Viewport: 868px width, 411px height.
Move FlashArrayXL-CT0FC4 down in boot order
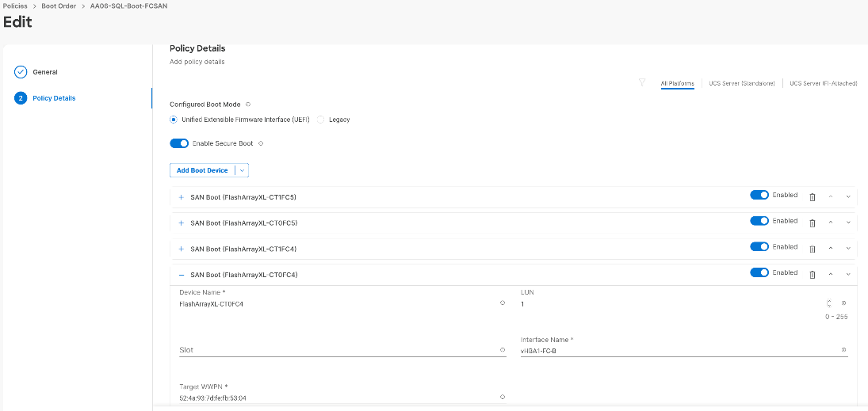[x=848, y=274]
